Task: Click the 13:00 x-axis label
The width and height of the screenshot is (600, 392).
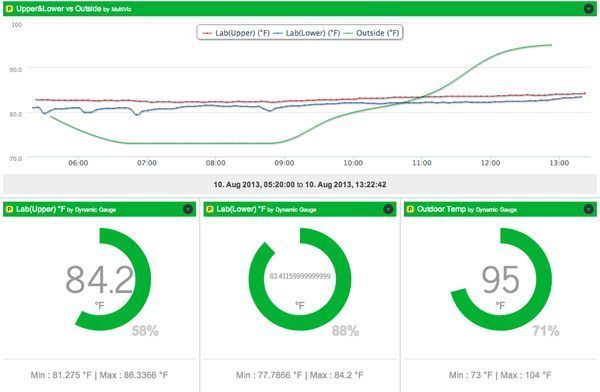Action: coord(559,163)
